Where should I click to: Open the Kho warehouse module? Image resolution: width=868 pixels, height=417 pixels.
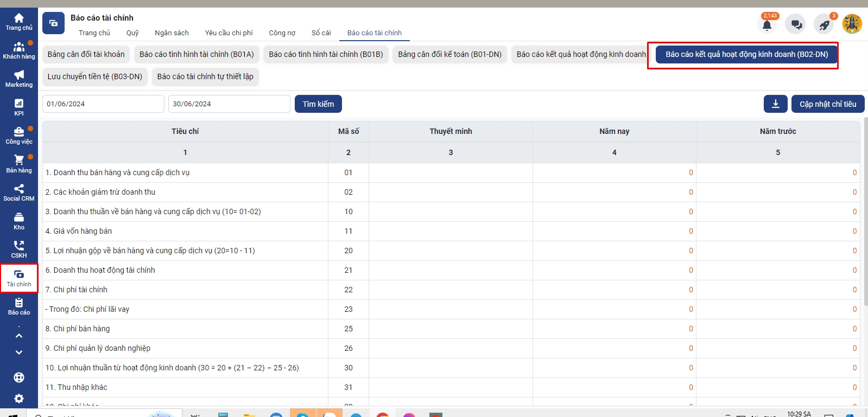tap(19, 221)
